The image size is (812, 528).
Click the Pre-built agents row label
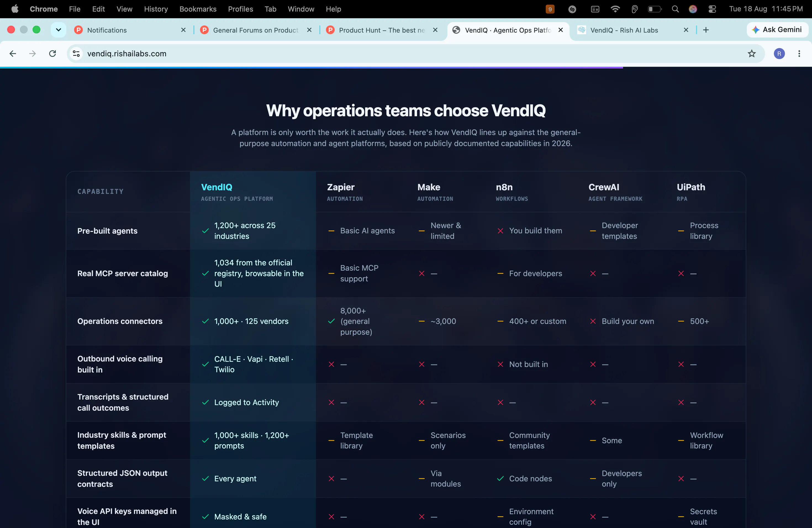click(107, 231)
